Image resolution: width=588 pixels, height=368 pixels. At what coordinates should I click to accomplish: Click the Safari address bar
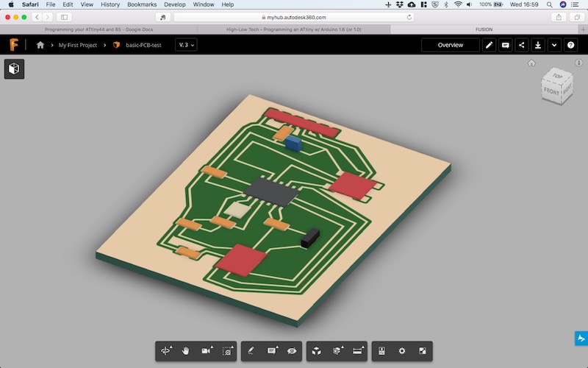[294, 17]
